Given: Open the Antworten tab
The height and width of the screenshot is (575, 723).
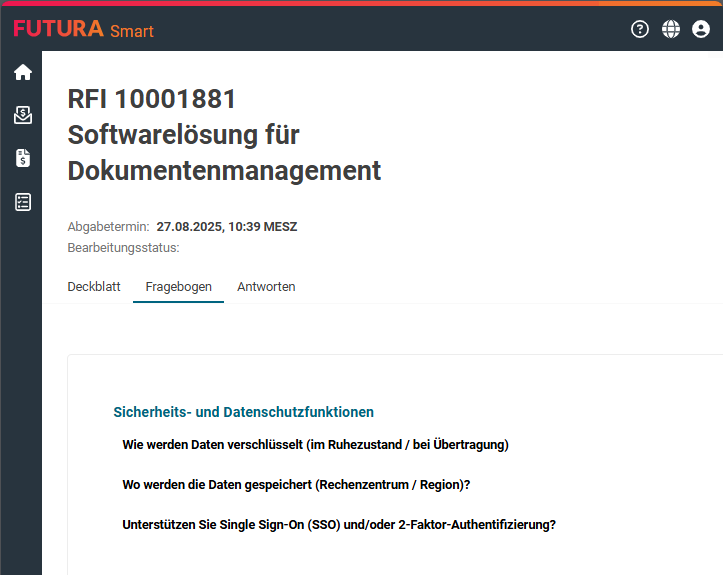Looking at the screenshot, I should pyautogui.click(x=266, y=287).
